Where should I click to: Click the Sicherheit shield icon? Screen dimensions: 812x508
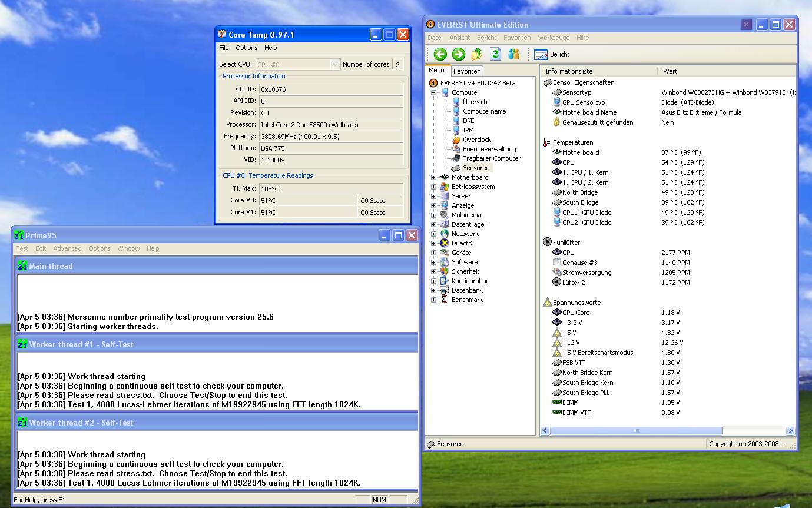(445, 271)
